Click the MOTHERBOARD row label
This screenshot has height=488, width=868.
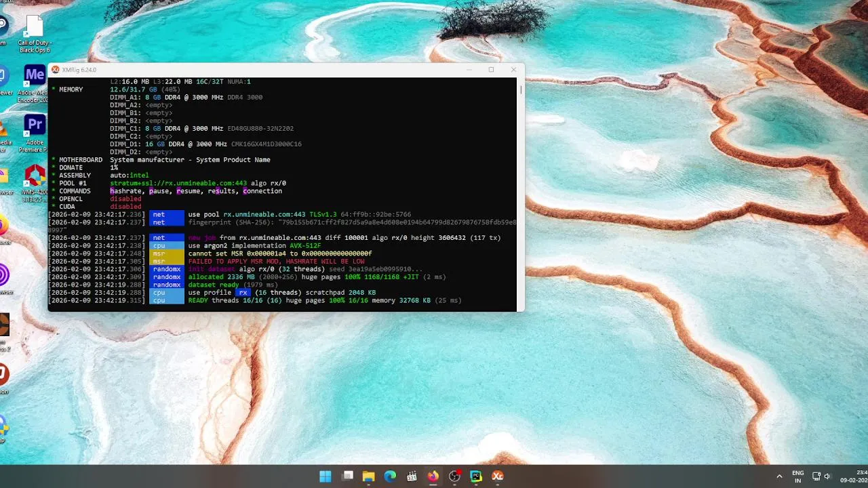pos(81,160)
